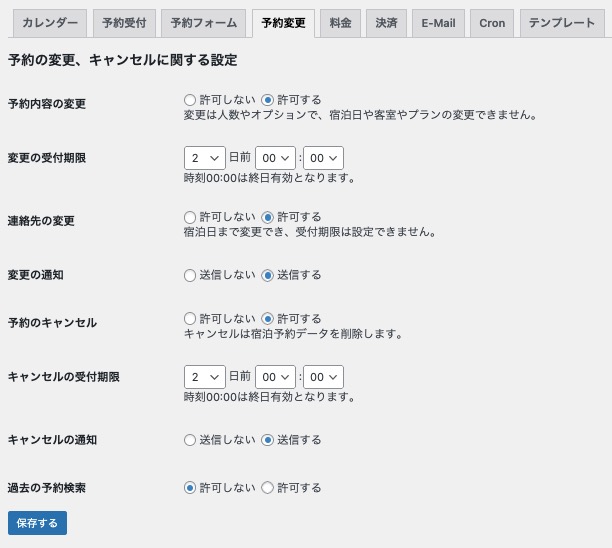This screenshot has height=548, width=612.
Task: Select 許可しない for 過去の予約検索
Action: coord(190,488)
